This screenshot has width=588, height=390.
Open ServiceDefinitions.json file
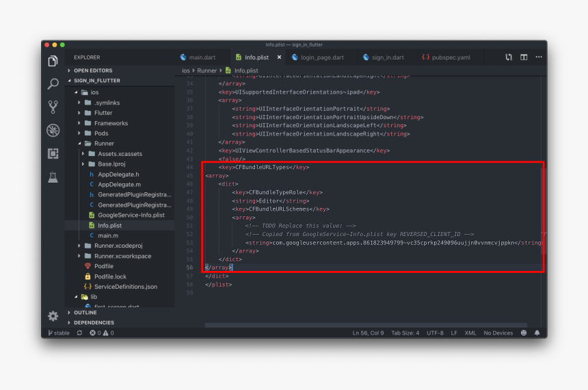120,287
